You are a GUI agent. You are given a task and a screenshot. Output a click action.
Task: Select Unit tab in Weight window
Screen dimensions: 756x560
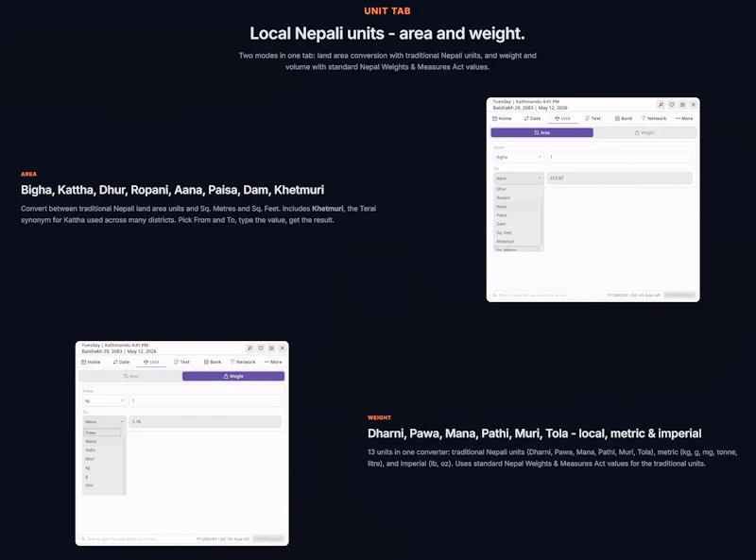151,362
